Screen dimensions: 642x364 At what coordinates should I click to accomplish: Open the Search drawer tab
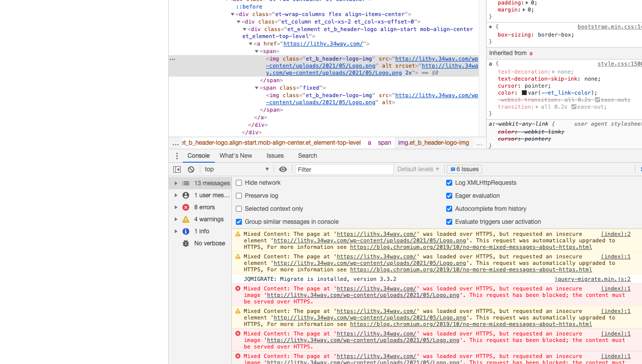click(x=307, y=156)
